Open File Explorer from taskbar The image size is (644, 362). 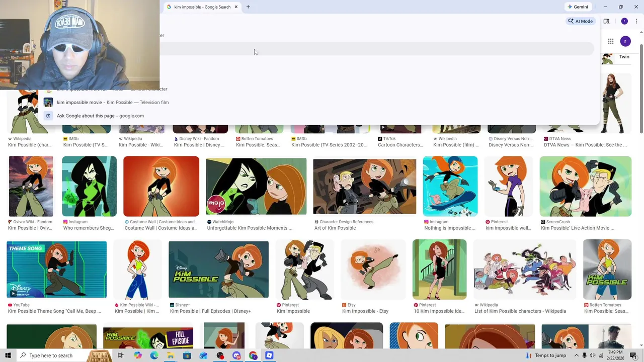(171, 355)
